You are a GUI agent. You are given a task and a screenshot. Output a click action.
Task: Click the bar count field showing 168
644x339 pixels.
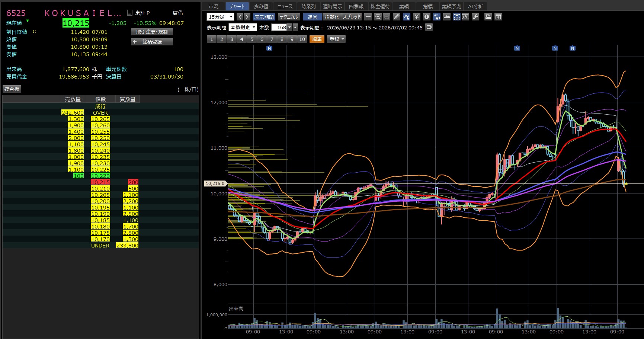click(x=279, y=27)
